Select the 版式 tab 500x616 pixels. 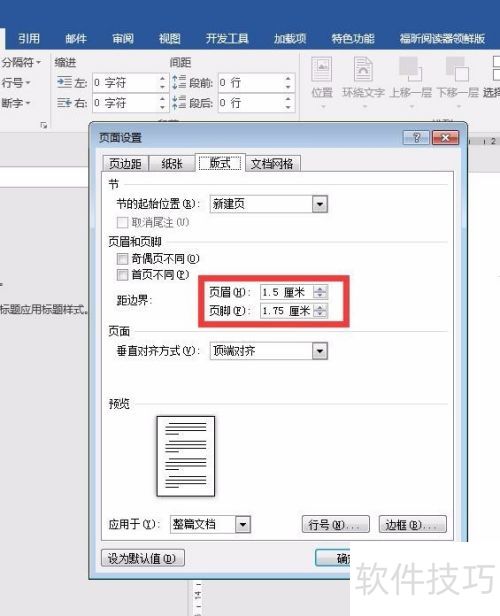pyautogui.click(x=220, y=163)
